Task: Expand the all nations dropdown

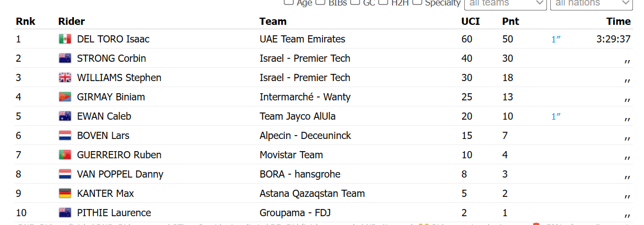Action: [x=591, y=4]
